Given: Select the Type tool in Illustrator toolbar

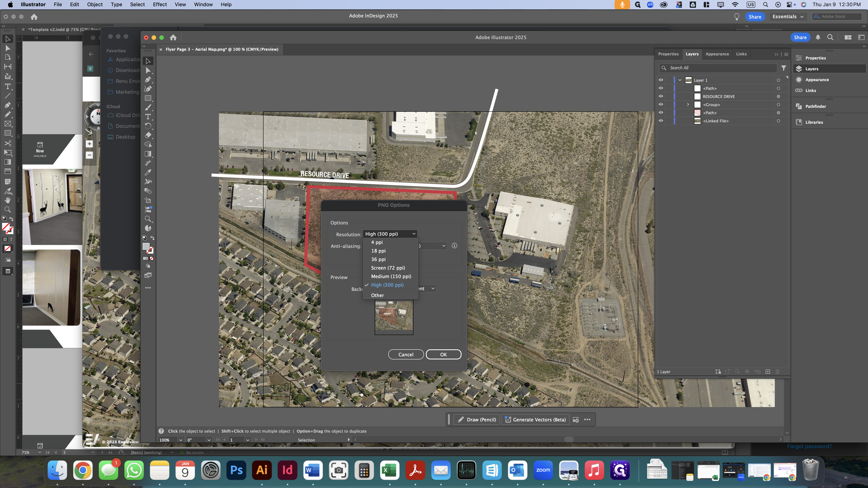Looking at the screenshot, I should point(148,117).
